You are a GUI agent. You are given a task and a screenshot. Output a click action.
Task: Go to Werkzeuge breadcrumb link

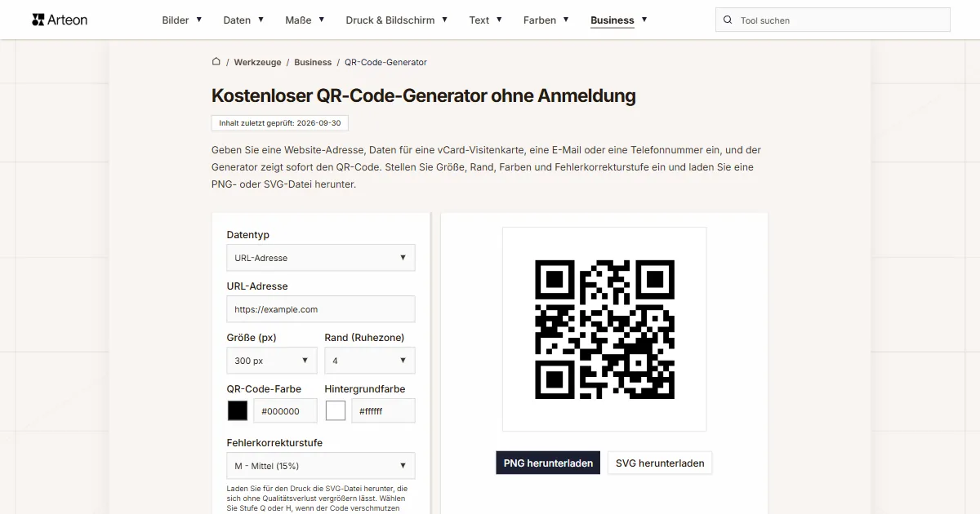tap(257, 62)
